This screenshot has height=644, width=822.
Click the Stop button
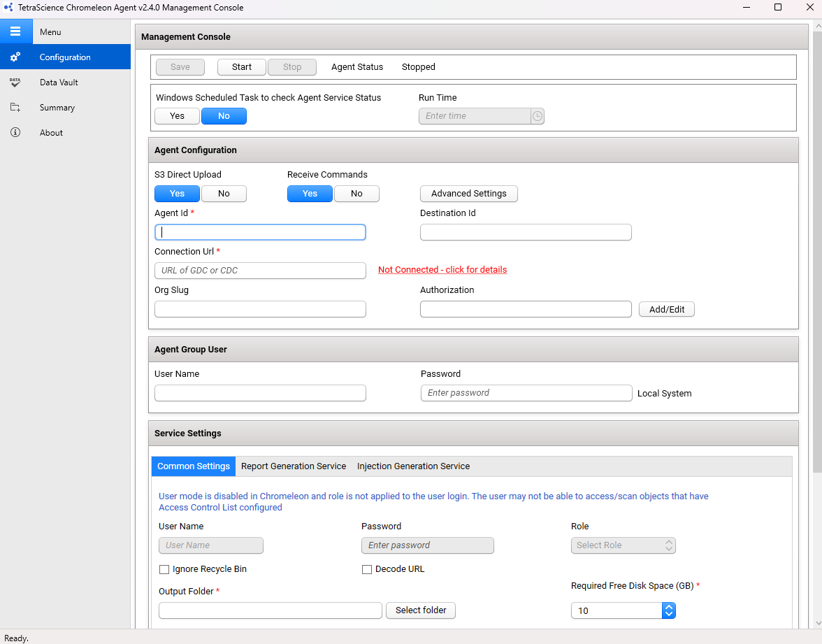tap(292, 67)
